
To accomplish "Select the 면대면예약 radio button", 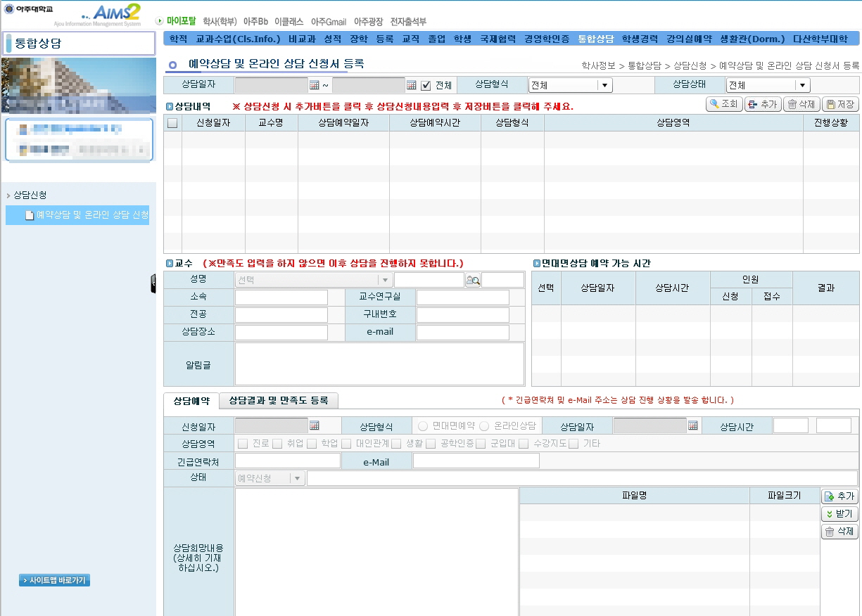I will pyautogui.click(x=423, y=426).
